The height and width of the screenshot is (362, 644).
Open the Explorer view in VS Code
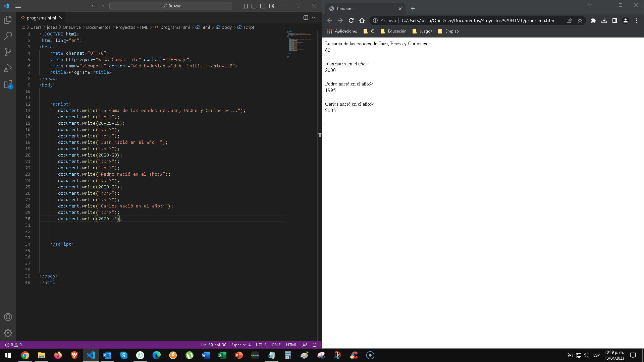(x=8, y=20)
